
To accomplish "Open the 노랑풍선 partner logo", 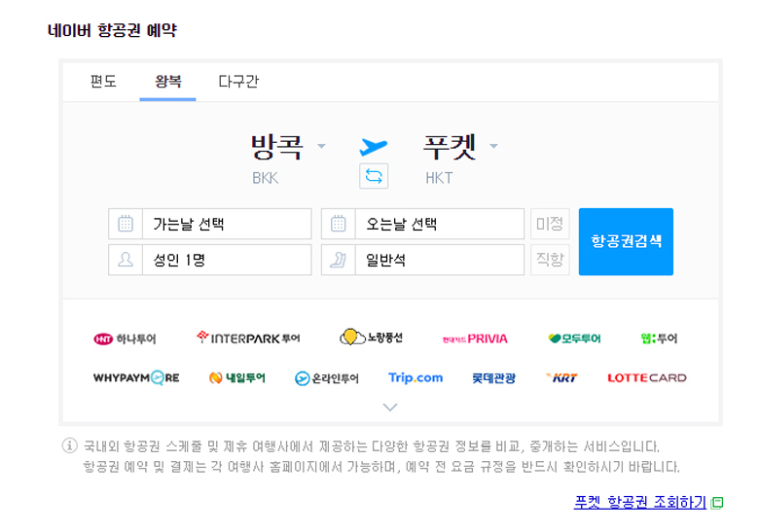I will tap(371, 337).
